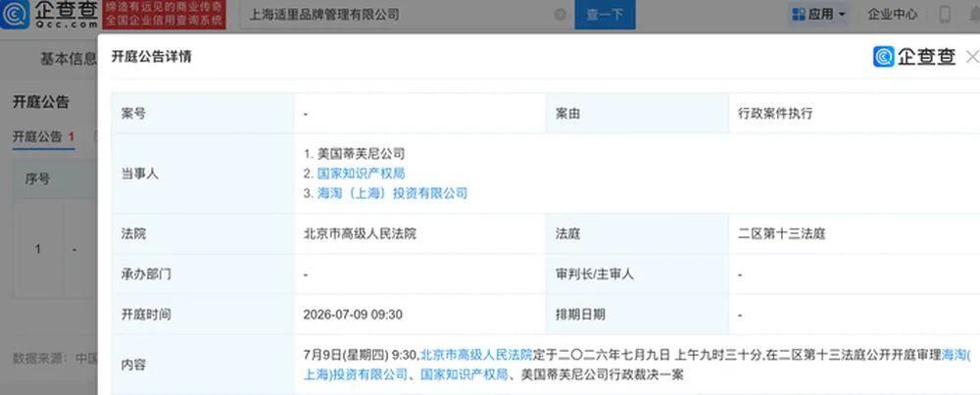The height and width of the screenshot is (395, 980).
Task: Click the 查一下 search button
Action: tap(605, 14)
